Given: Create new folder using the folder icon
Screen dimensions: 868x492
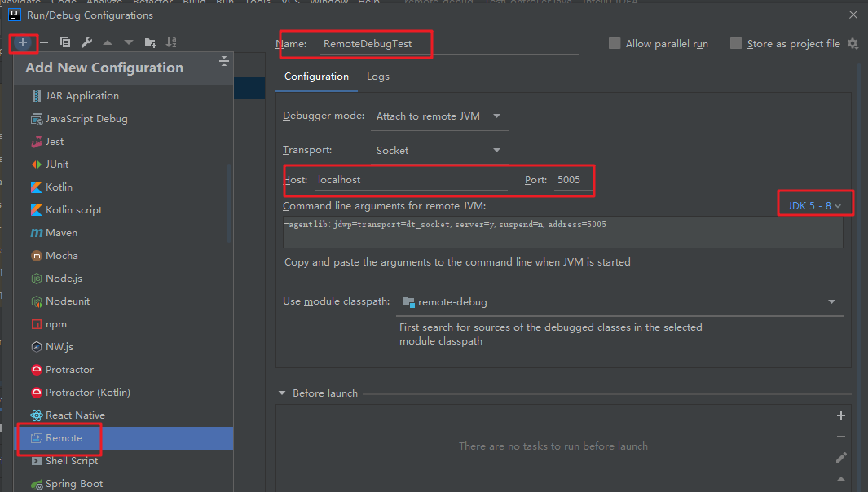Looking at the screenshot, I should click(x=150, y=42).
